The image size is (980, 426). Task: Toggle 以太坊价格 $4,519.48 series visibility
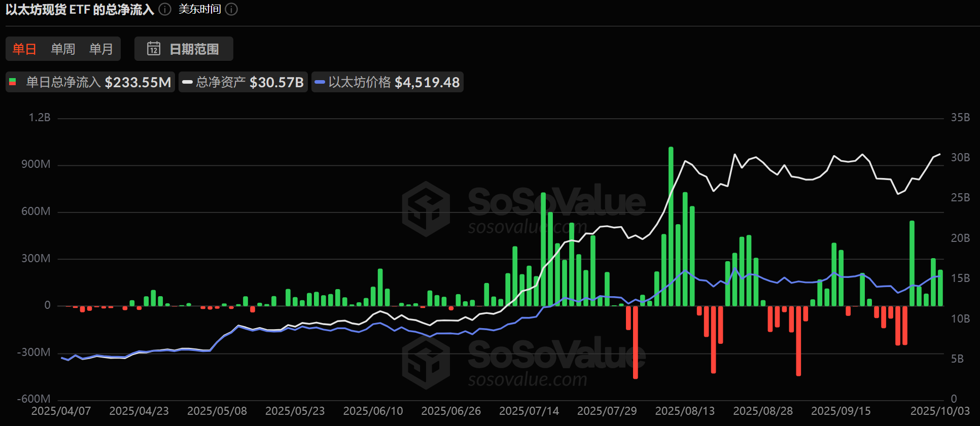click(x=387, y=82)
